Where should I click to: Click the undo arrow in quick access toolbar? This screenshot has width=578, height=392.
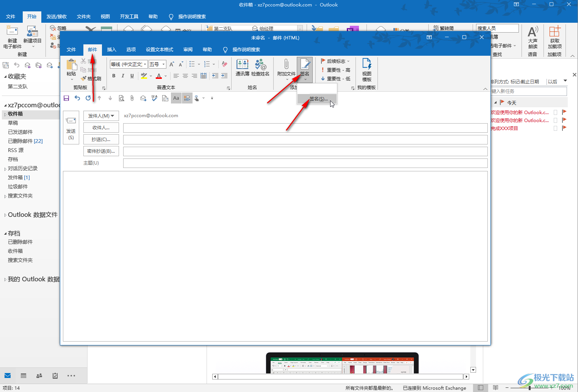click(77, 98)
